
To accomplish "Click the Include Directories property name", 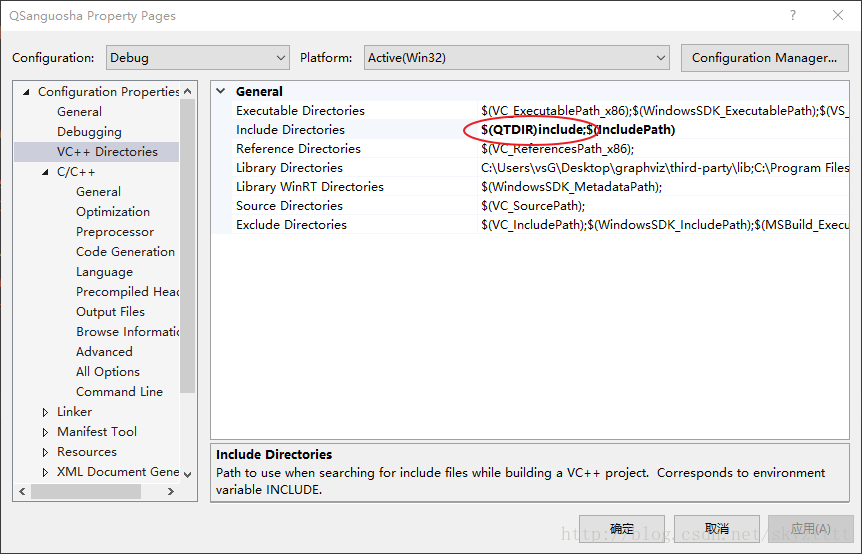I will (x=290, y=130).
